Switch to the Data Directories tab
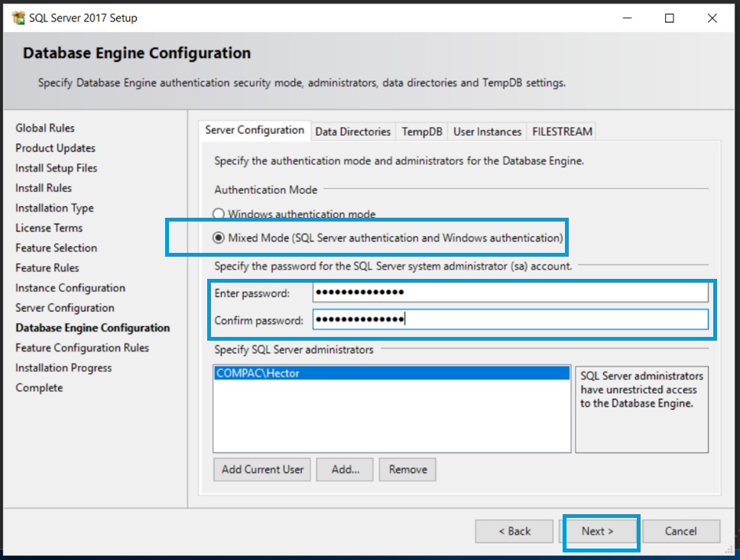This screenshot has width=740, height=560. point(352,131)
